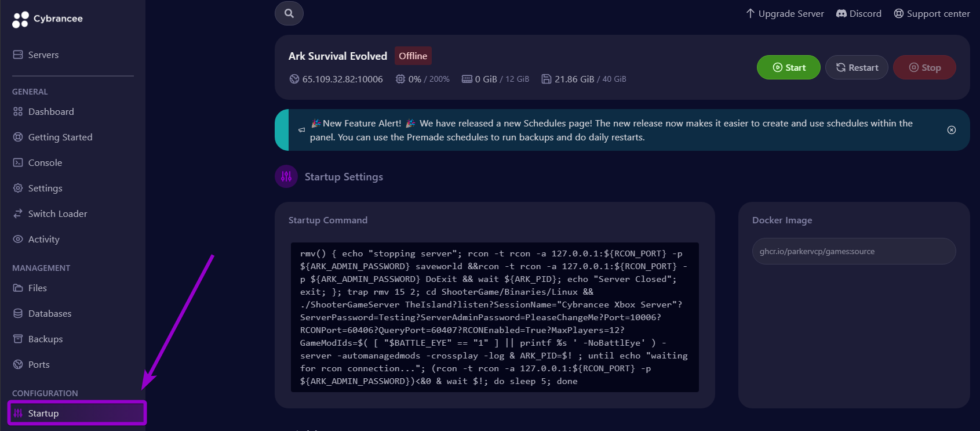
Task: Dismiss the New Feature Alert banner
Action: click(951, 130)
